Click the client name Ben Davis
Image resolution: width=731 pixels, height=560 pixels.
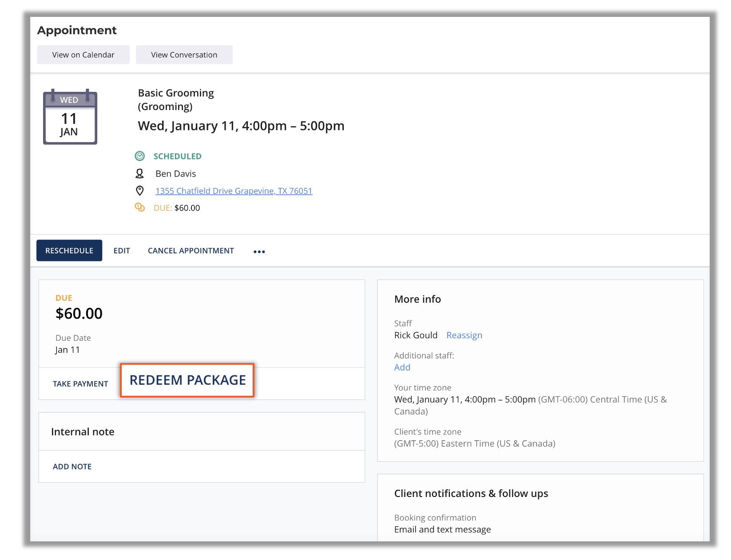tap(176, 174)
